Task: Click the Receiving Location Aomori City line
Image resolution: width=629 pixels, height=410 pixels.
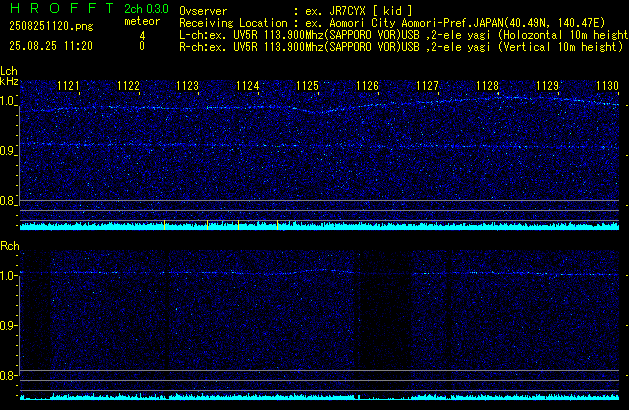Action: pyautogui.click(x=392, y=23)
